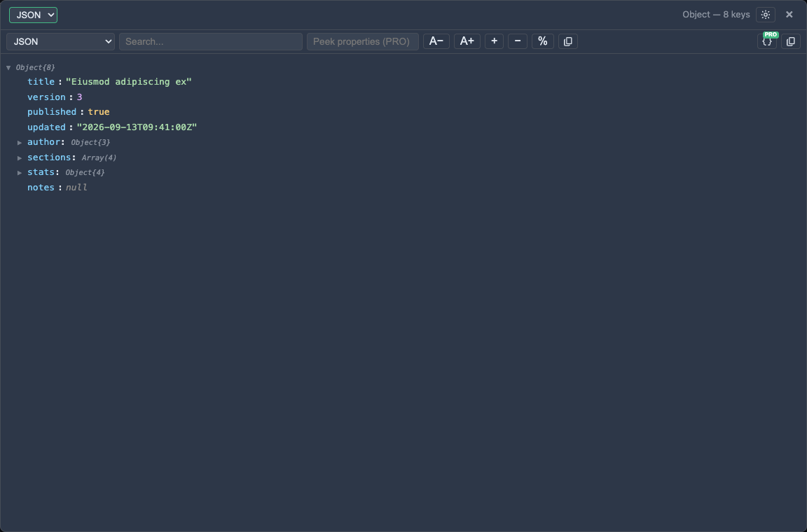Copy with the icon next to percent button
The width and height of the screenshot is (807, 532).
tap(567, 41)
